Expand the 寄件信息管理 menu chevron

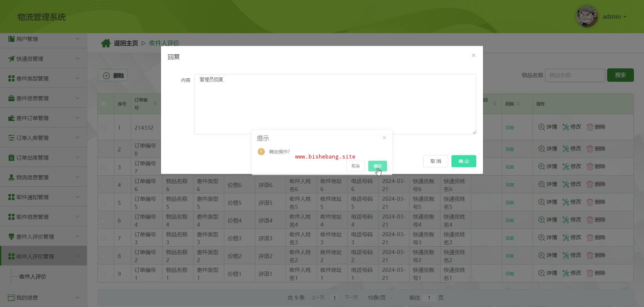(x=77, y=98)
